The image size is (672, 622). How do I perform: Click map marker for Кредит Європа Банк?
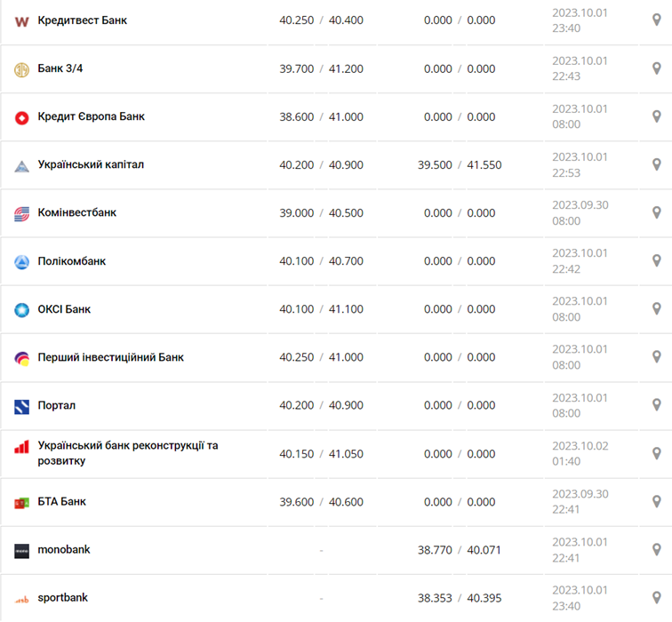click(x=657, y=116)
